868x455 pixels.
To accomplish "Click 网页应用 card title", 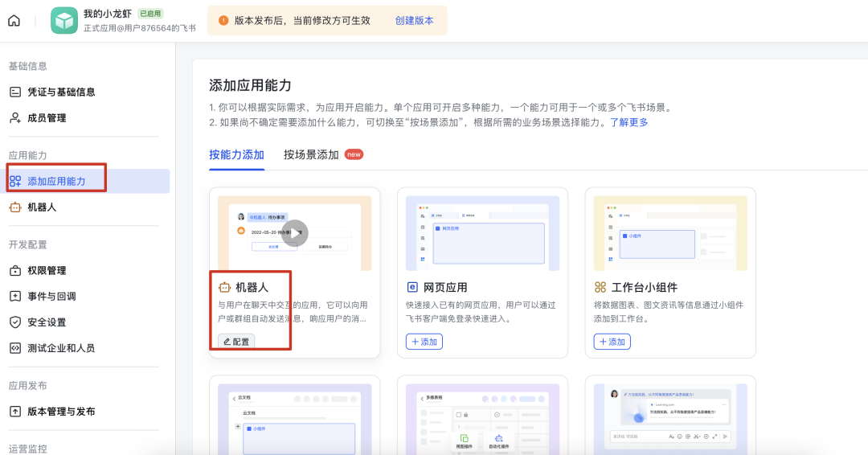I will click(445, 287).
